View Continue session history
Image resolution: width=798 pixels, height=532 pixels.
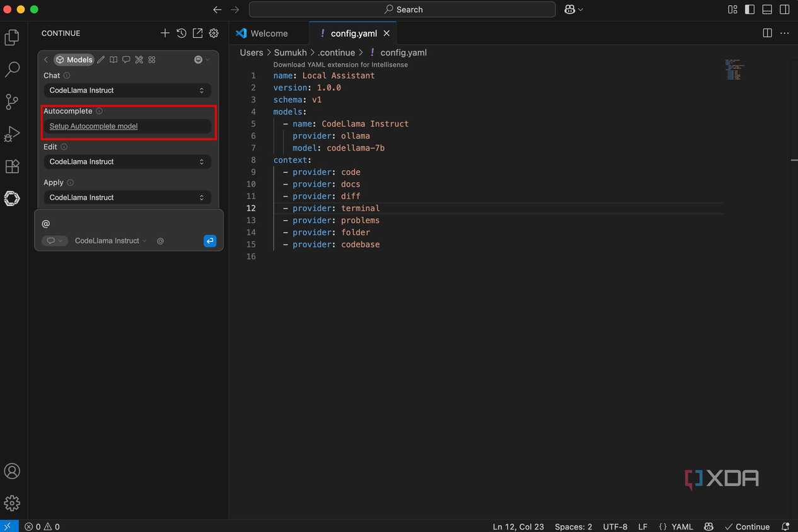coord(182,33)
